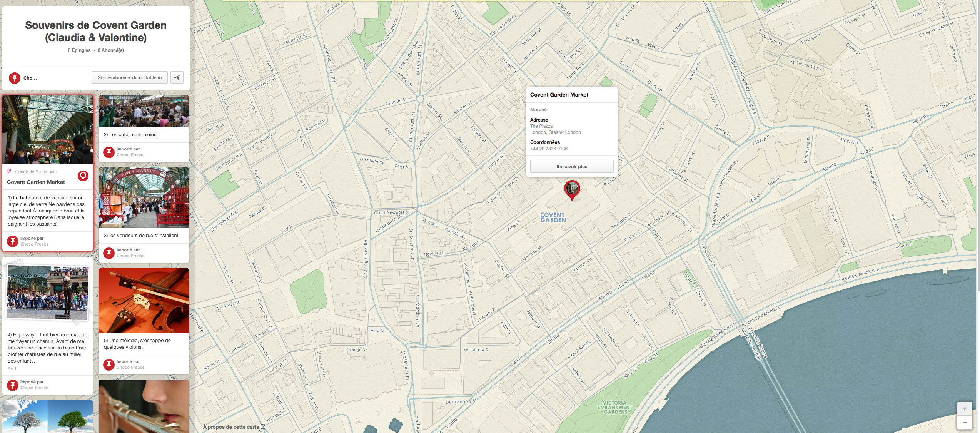The width and height of the screenshot is (980, 433).
Task: Open 'À propos de cette carte' link
Action: [231, 427]
